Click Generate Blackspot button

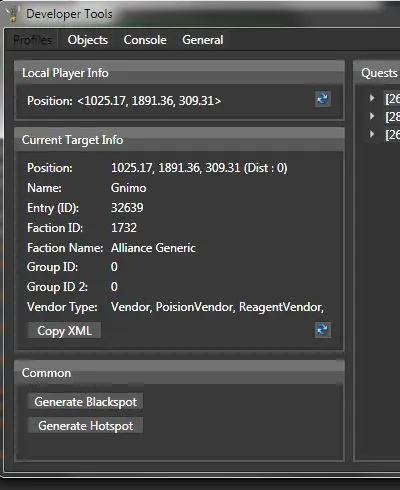[x=85, y=401]
